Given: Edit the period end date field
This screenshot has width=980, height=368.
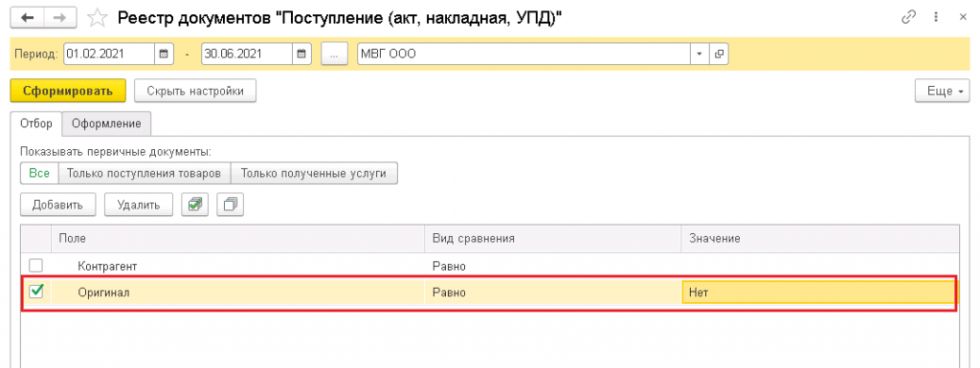Looking at the screenshot, I should coord(248,54).
